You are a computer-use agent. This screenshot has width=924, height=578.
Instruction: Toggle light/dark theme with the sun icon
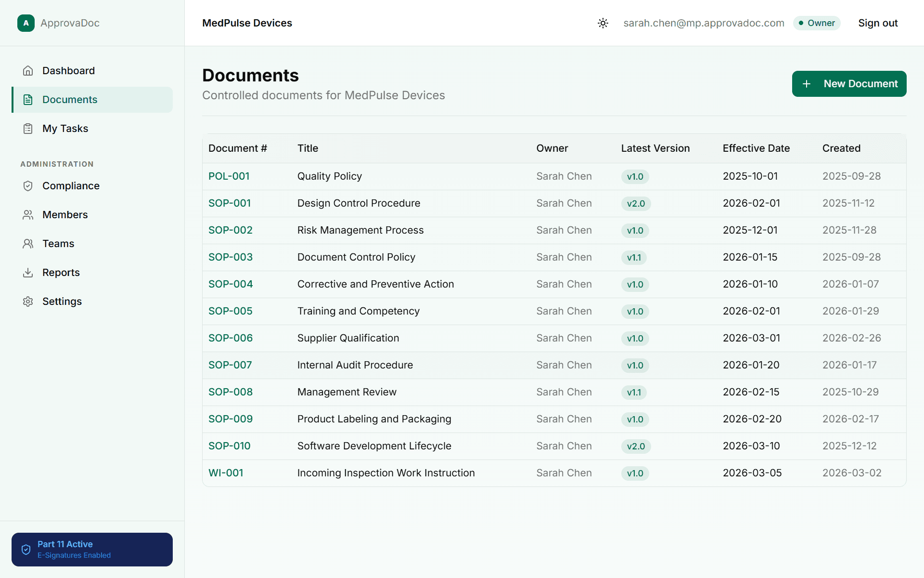pos(603,23)
